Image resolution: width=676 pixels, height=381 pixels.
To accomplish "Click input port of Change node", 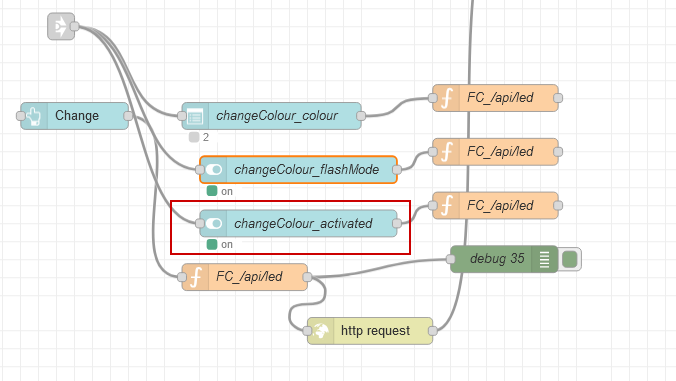I will [x=21, y=116].
